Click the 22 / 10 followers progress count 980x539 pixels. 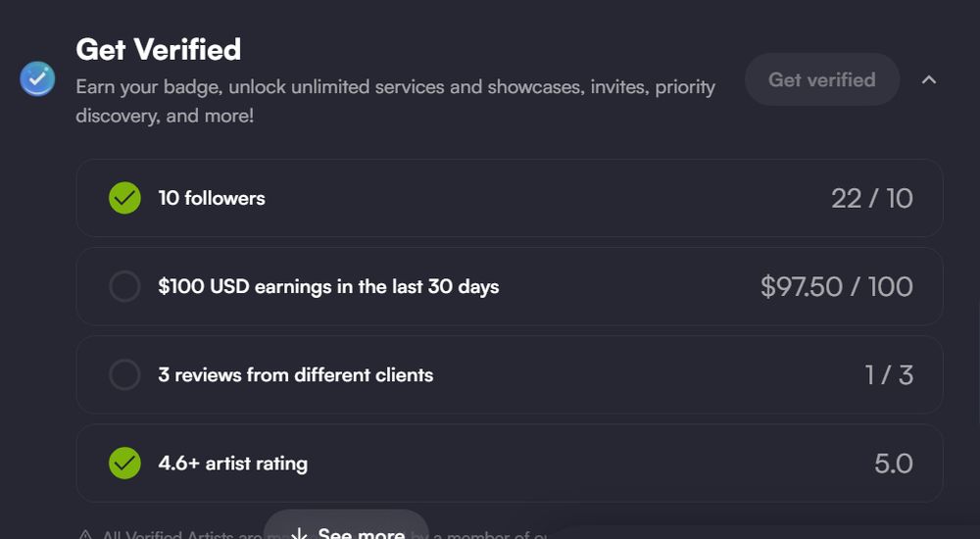tap(872, 198)
